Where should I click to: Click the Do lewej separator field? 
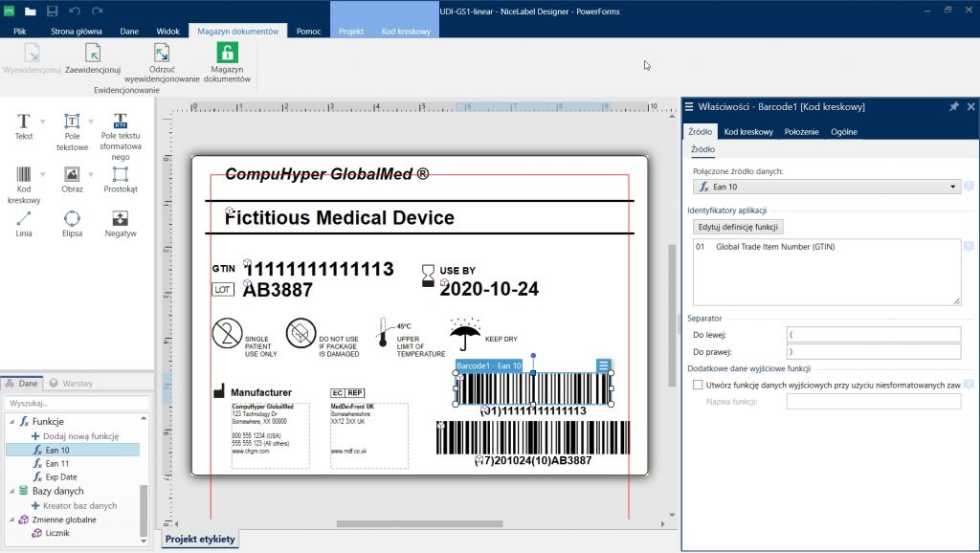[873, 334]
